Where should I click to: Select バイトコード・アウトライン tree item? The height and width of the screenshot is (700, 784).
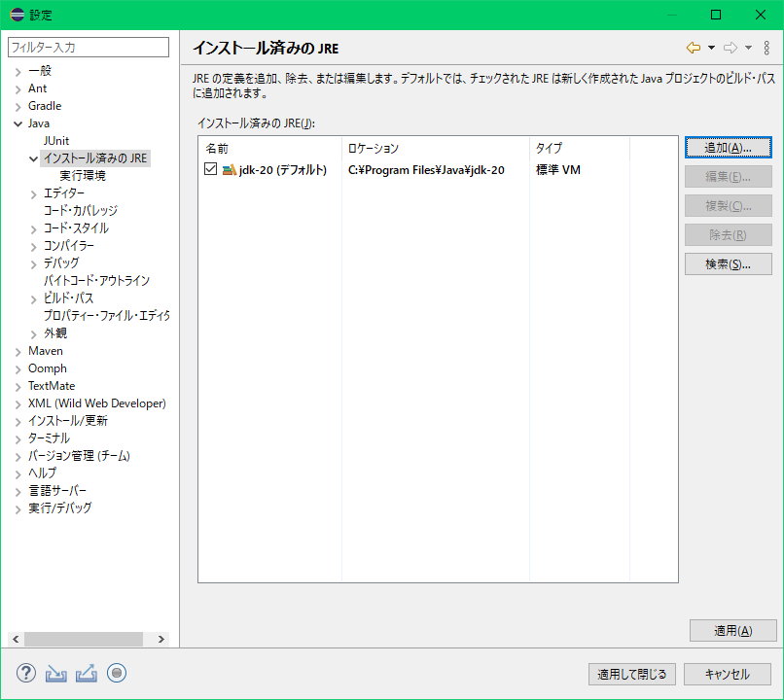(96, 280)
